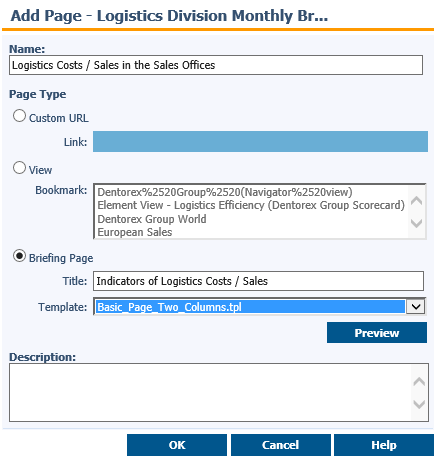436x466 pixels.
Task: Click the briefing page Title field
Action: [258, 281]
